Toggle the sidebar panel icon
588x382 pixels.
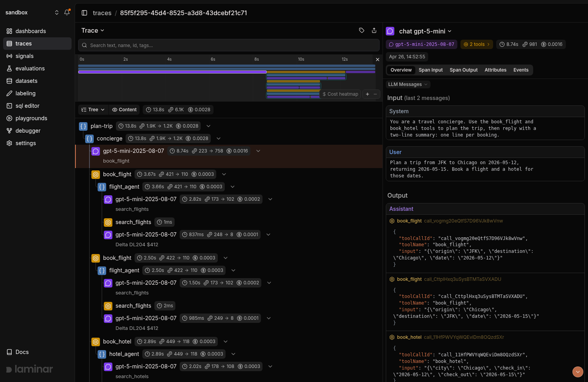pos(84,13)
